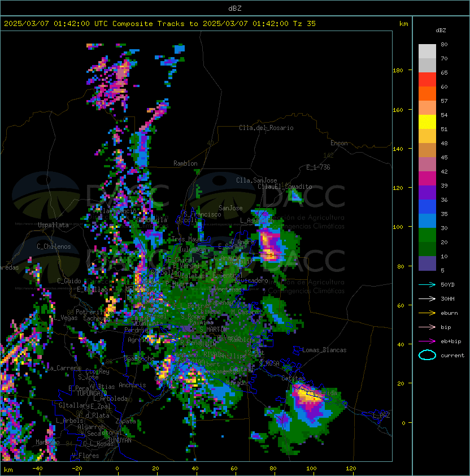The width and height of the screenshot is (470, 476).
Task: Click the 'Encon' map label
Action: pos(339,143)
